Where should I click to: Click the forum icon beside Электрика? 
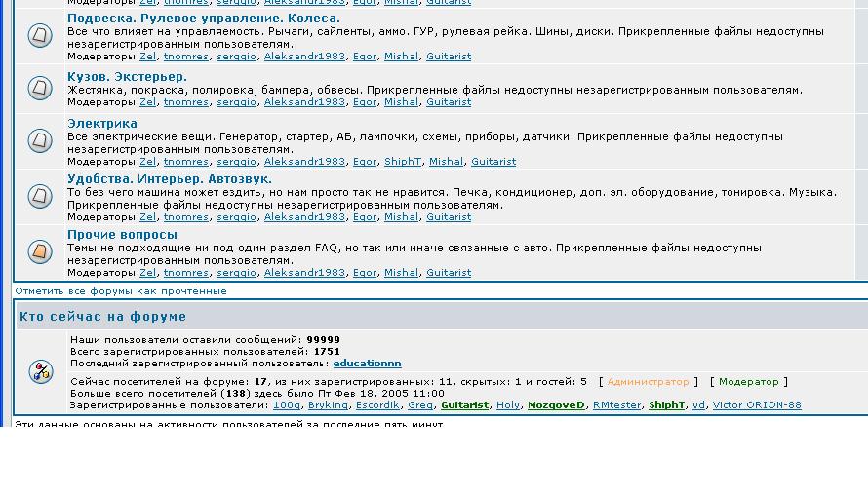pyautogui.click(x=40, y=141)
